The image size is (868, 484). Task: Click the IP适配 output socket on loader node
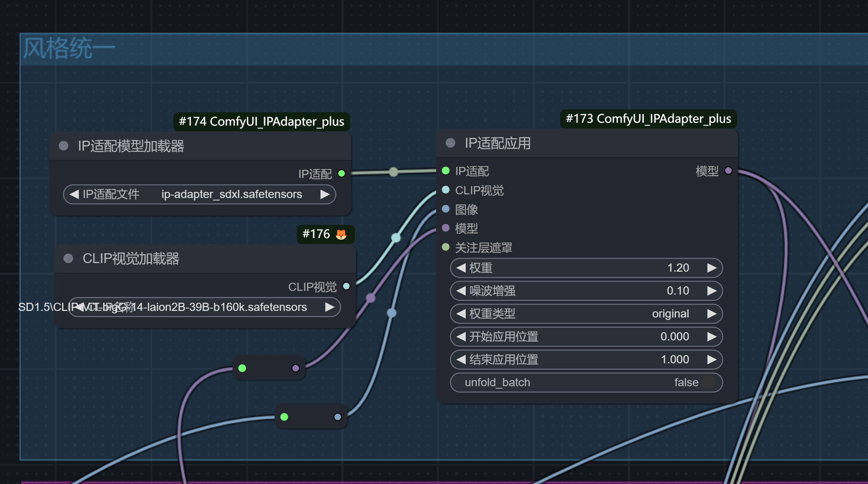click(x=341, y=173)
